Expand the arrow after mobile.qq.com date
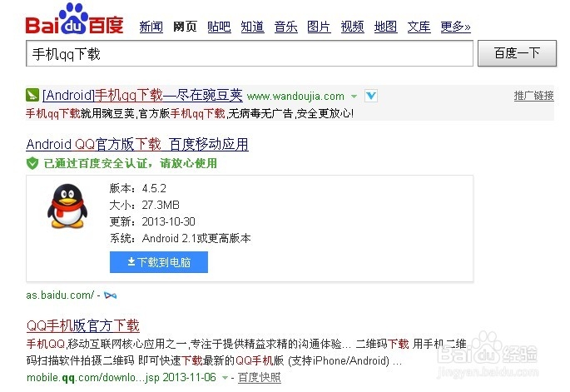Viewport: 570px width, 392px height. pyautogui.click(x=225, y=378)
